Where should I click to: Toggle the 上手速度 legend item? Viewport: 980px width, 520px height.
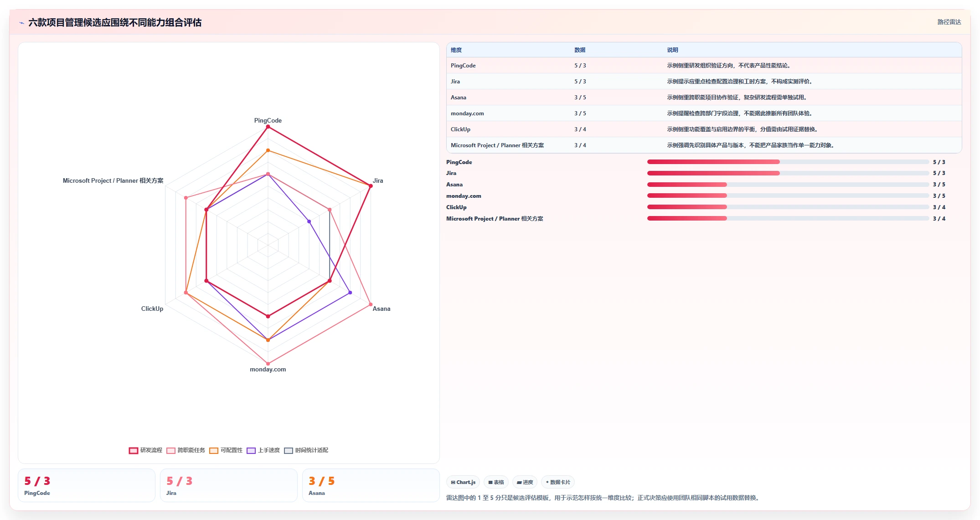click(x=263, y=450)
